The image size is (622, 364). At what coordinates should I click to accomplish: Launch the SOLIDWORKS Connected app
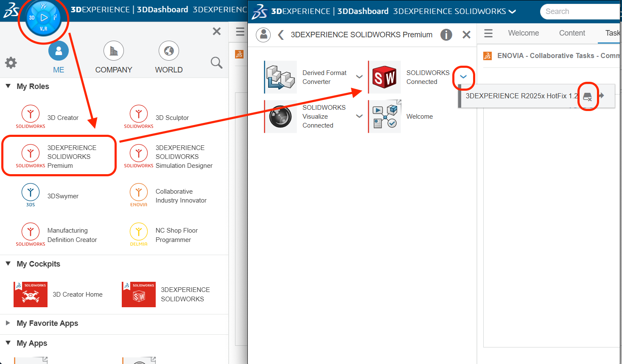click(x=384, y=77)
